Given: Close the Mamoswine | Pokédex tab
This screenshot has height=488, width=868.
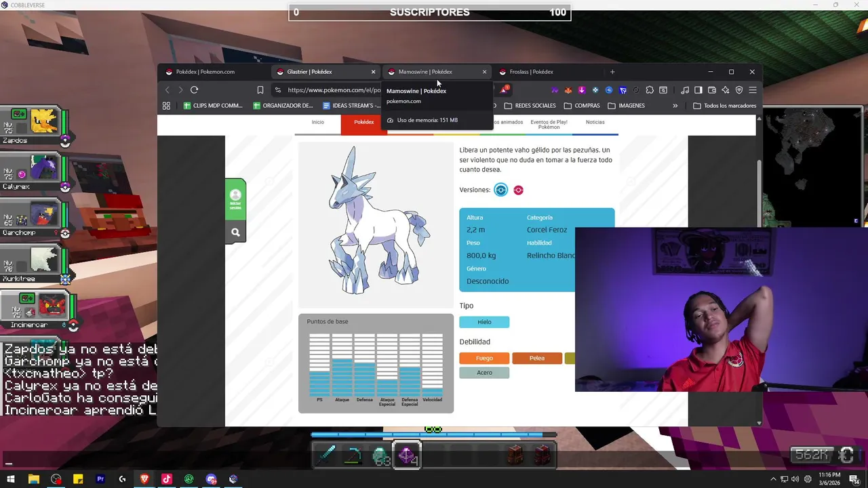Looking at the screenshot, I should (484, 72).
